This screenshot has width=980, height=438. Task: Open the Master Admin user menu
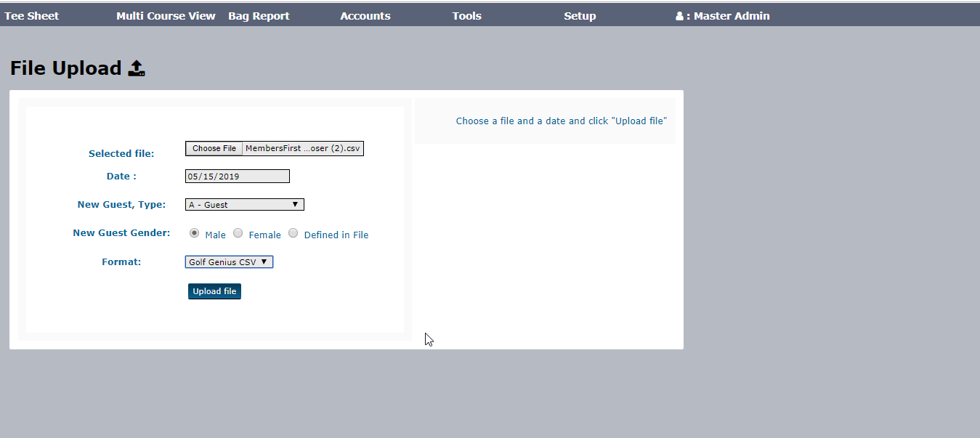[x=722, y=16]
